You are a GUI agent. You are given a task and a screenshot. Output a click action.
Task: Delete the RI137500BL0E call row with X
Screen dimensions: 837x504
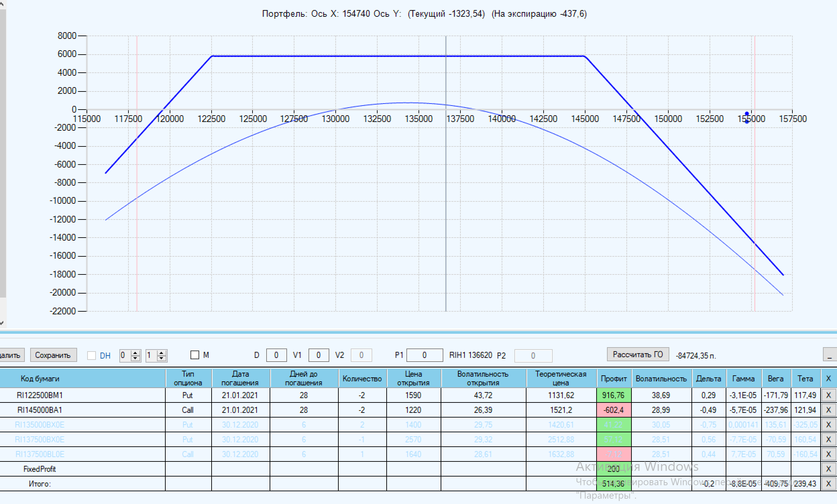click(828, 454)
